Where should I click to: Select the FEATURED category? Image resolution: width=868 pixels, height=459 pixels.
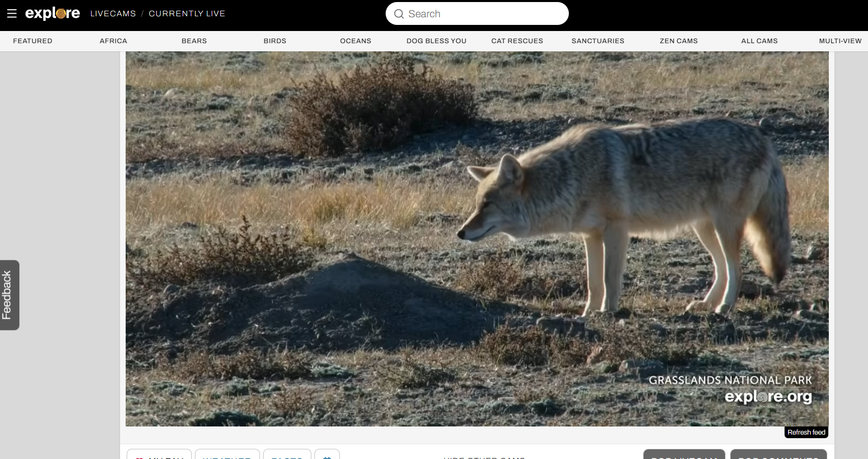point(33,41)
